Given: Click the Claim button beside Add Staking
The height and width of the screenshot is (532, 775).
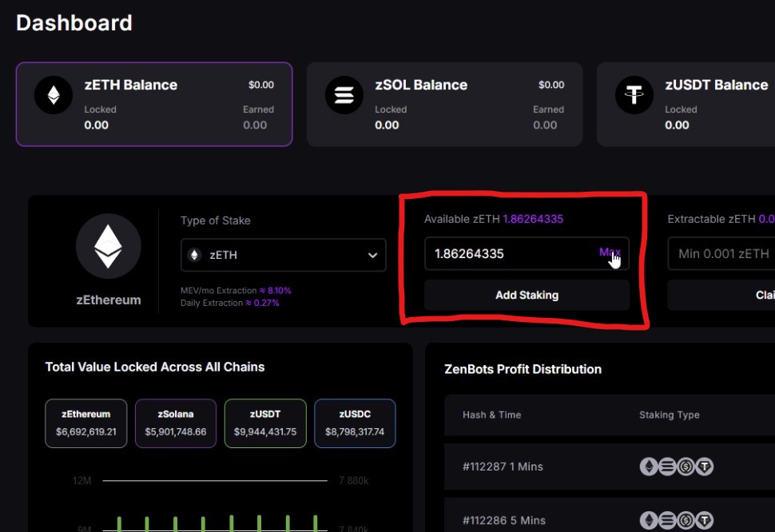Looking at the screenshot, I should pyautogui.click(x=721, y=295).
